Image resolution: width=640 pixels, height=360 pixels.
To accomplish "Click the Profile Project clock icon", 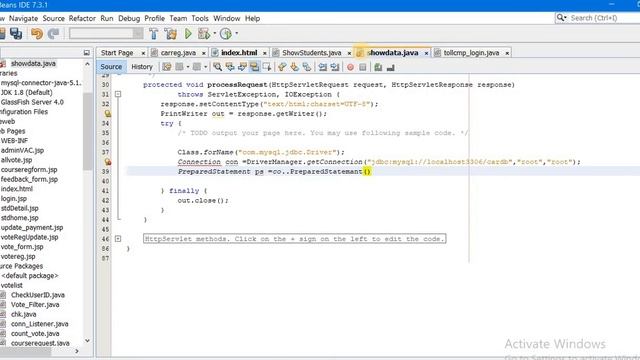I will [226, 33].
